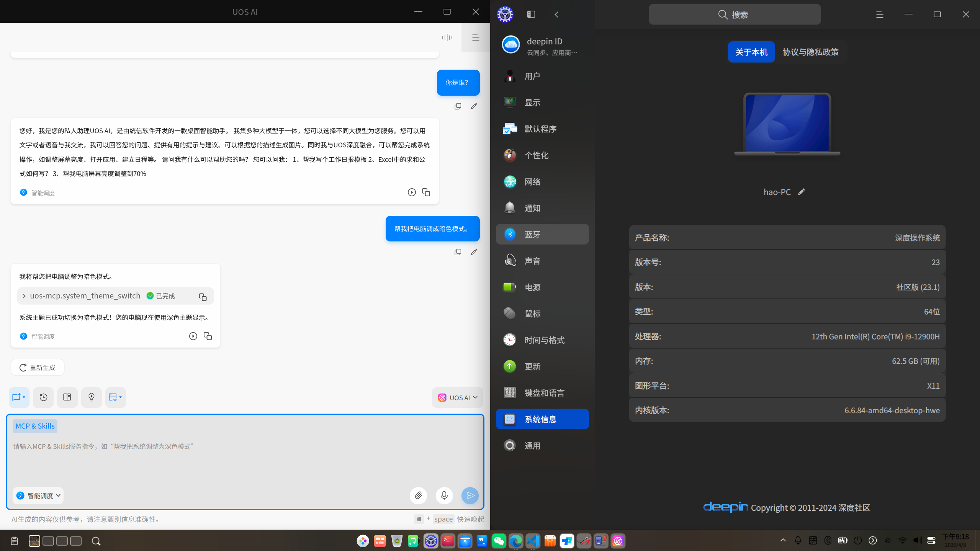Screen dimensions: 980x551
Task: Open the UOS AI hamburger menu
Action: [475, 37]
